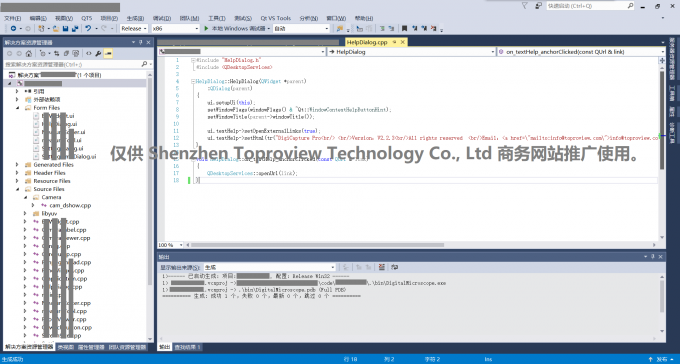The image size is (680, 364).
Task: Open the 100 % zoom dropdown
Action: tap(170, 245)
